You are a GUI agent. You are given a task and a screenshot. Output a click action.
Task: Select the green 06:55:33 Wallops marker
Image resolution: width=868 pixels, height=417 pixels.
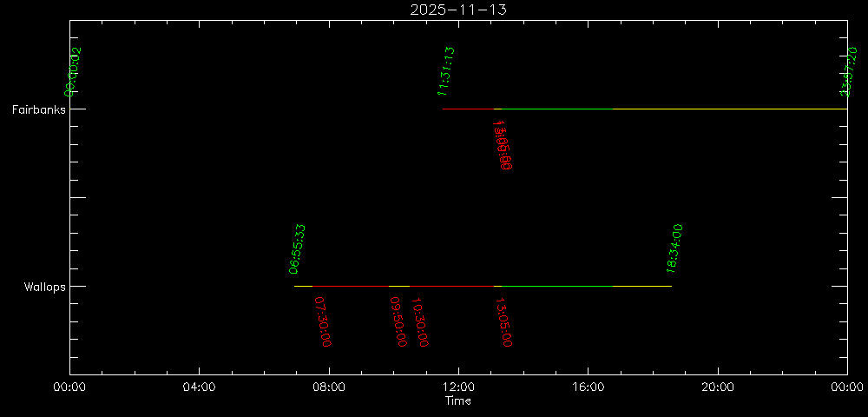pos(298,248)
